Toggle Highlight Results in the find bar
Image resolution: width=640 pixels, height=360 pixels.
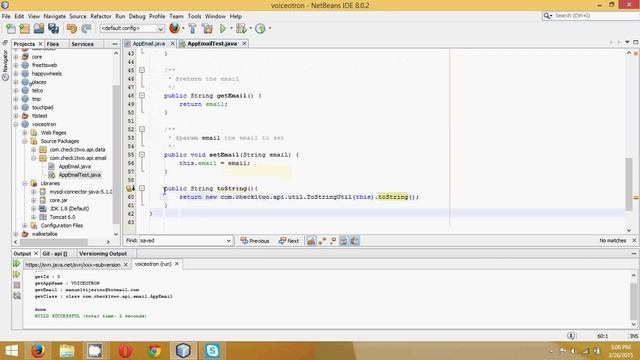click(344, 241)
